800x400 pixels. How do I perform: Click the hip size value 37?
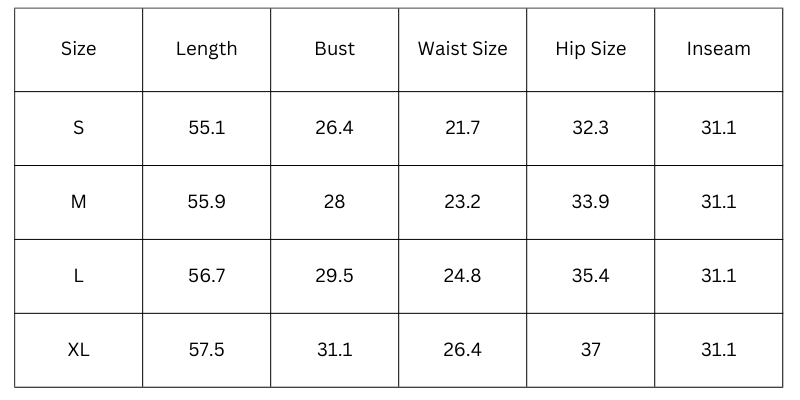click(x=590, y=350)
